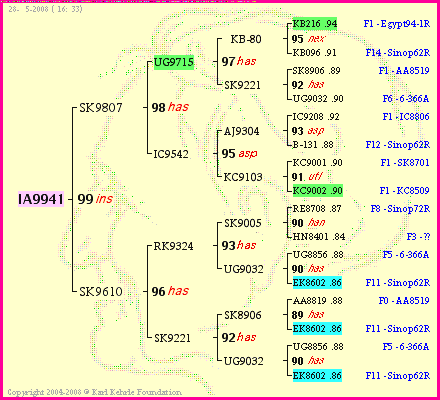Click the SK8906 entry without year suffix
Viewport: 440px width, 400px height.
tap(243, 315)
